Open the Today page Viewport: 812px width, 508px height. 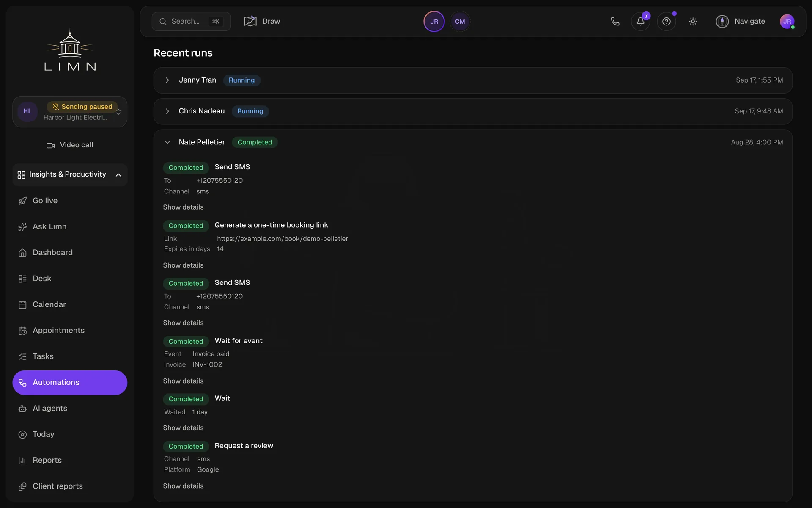point(70,434)
